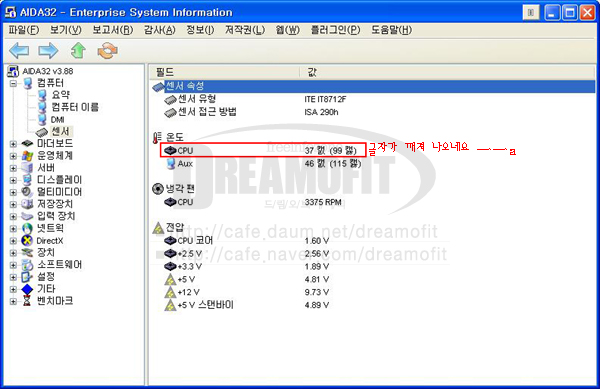Click the extra button left of minimize
600x389 pixels.
click(x=531, y=13)
